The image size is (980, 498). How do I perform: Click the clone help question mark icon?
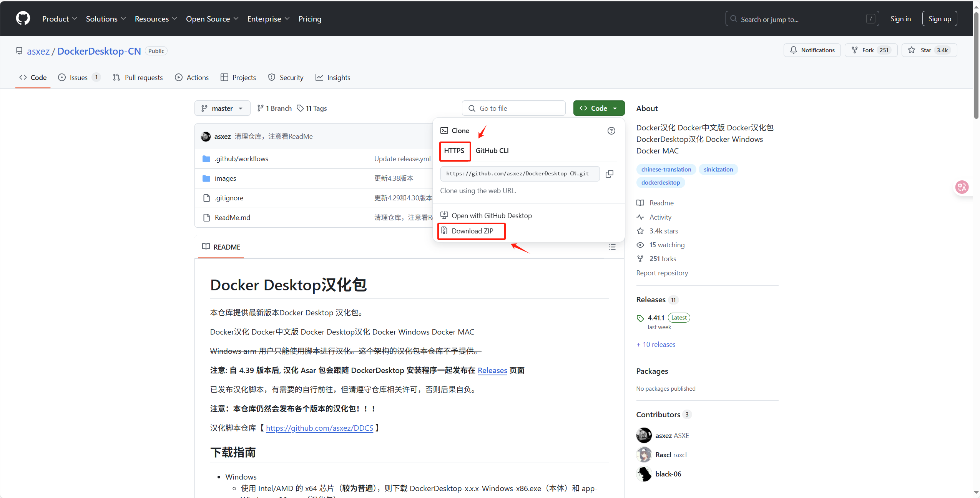611,131
